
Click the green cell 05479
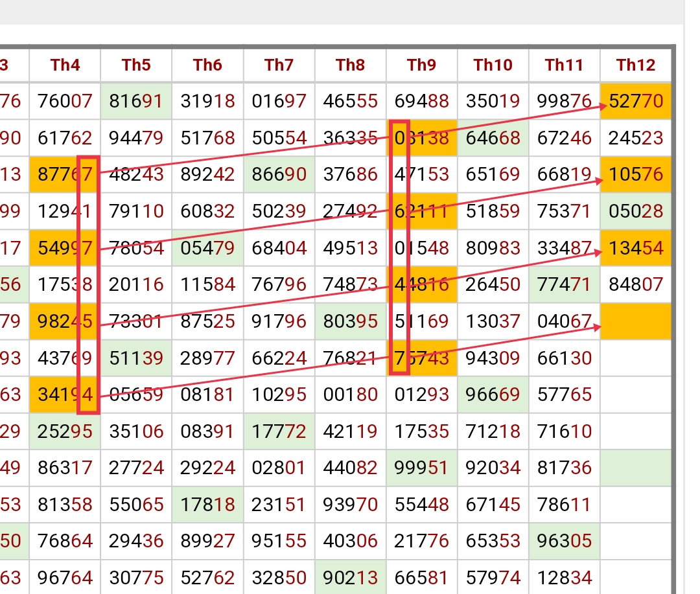208,248
